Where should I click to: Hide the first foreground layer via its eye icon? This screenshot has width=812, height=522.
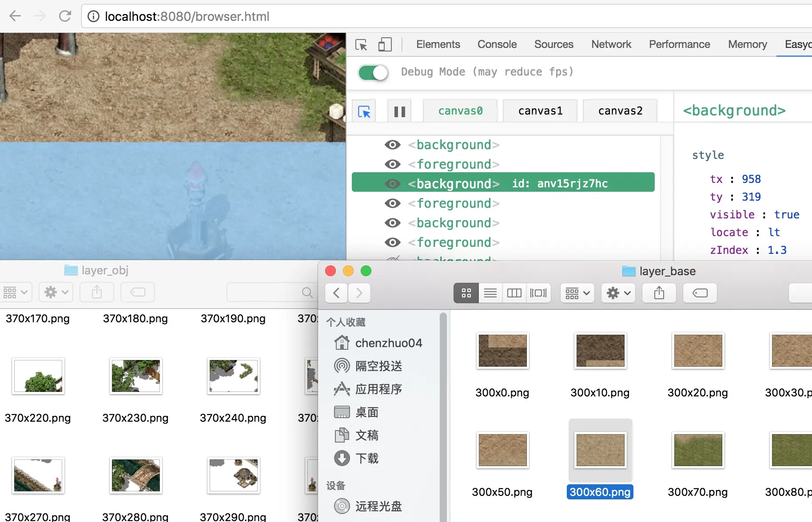(392, 164)
